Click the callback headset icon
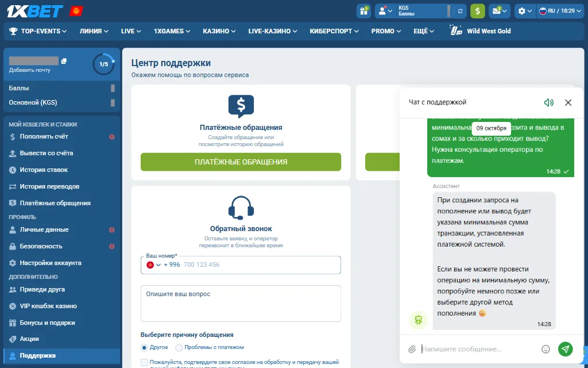The height and width of the screenshot is (368, 588). tap(241, 208)
